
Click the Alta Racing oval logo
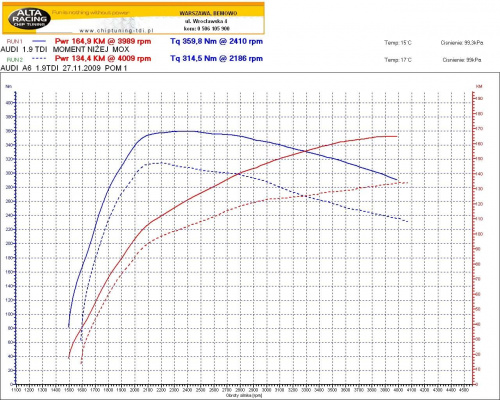(x=29, y=19)
